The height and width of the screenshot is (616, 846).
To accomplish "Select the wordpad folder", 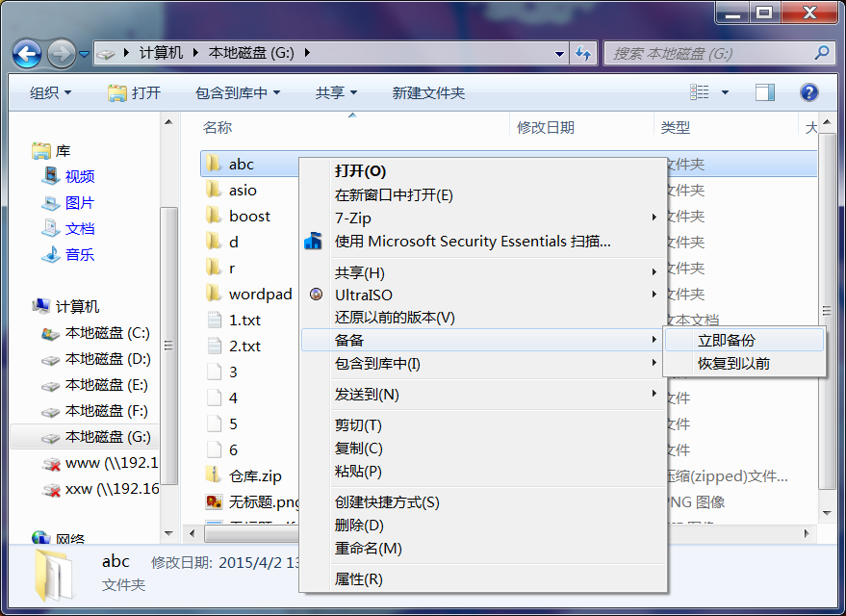I will (x=260, y=294).
